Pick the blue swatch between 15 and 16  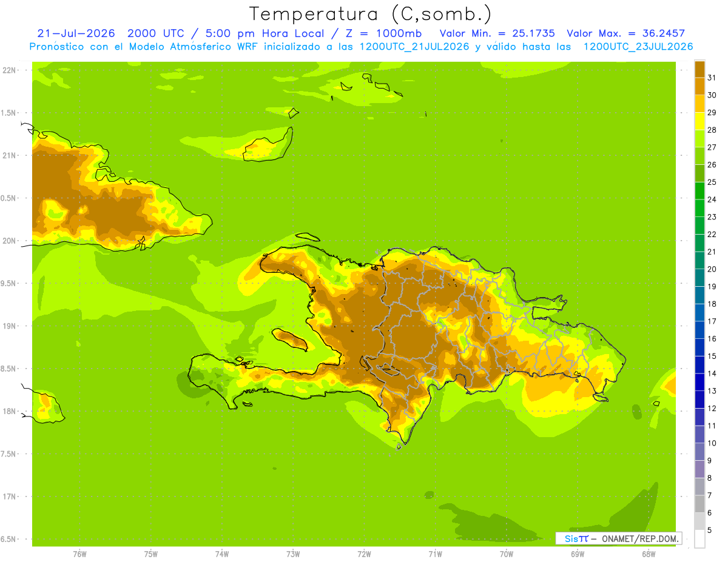tap(699, 347)
